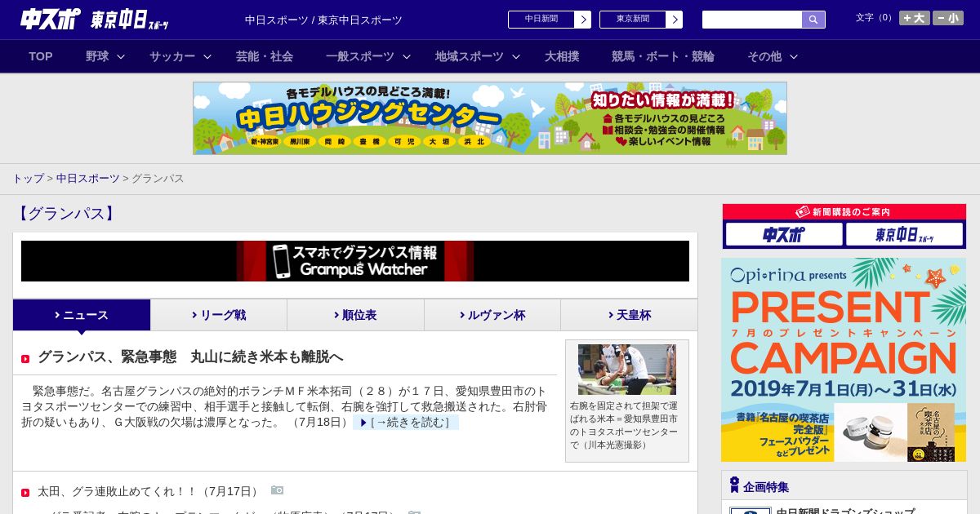980x514 pixels.
Task: Click the 中スポ logo in header
Action: click(x=51, y=20)
